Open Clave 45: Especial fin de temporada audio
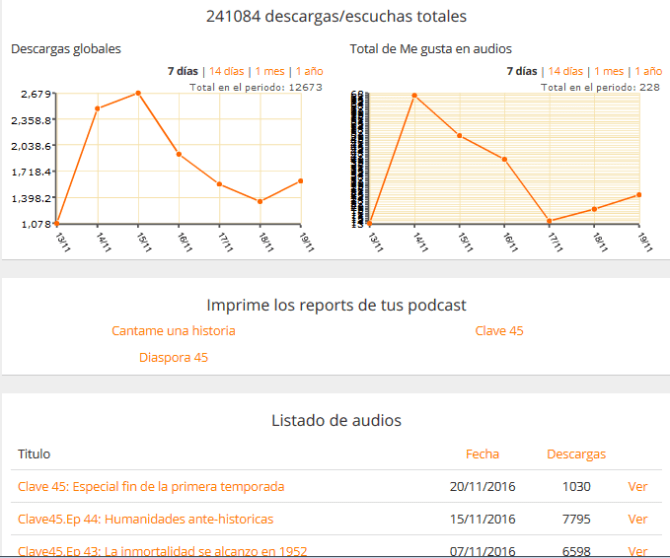This screenshot has width=670, height=558. [151, 487]
